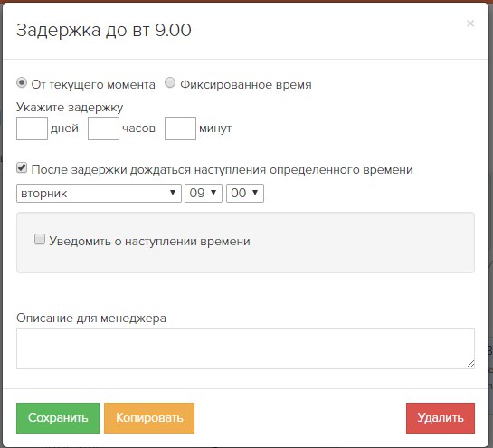
Task: Click the 'Задержка до вт 9.00' title
Action: [104, 30]
